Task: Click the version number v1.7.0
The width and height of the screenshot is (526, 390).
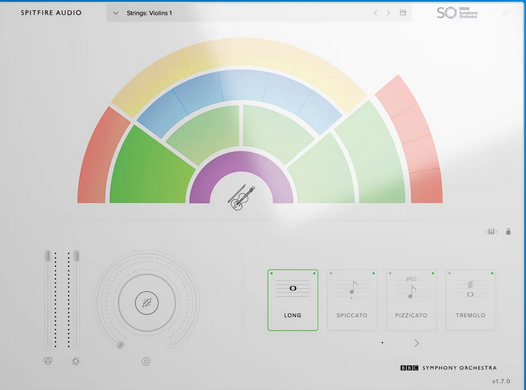Action: coord(501,381)
